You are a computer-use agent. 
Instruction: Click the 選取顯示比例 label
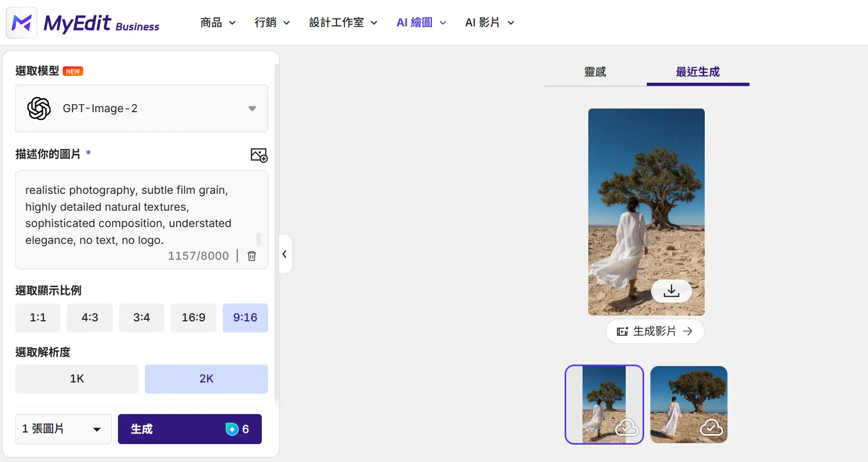tap(48, 291)
